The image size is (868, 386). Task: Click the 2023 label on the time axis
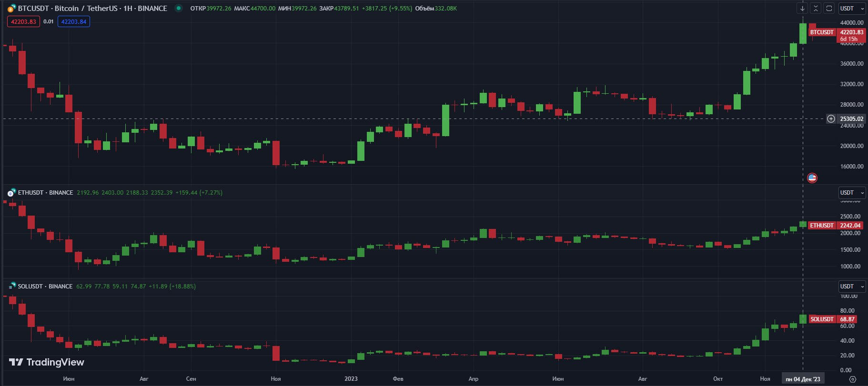click(x=351, y=379)
